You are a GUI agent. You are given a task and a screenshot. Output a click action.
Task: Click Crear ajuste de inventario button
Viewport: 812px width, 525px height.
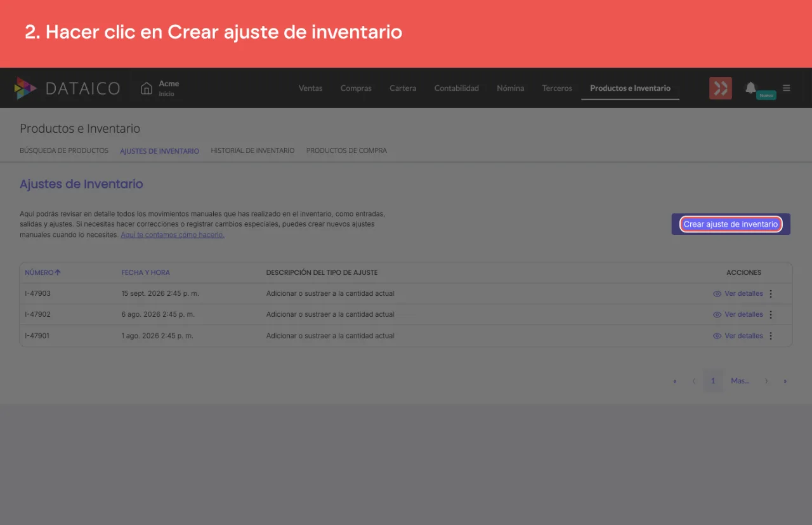[x=731, y=224]
